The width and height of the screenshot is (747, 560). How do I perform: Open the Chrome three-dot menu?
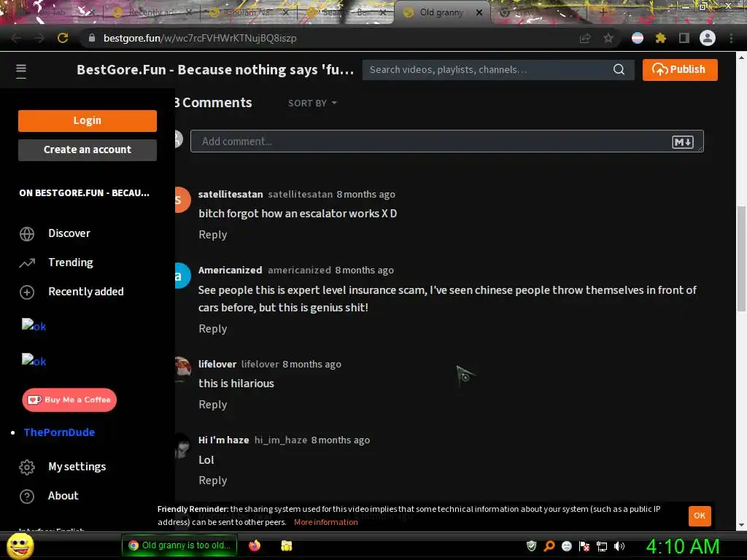coord(731,38)
